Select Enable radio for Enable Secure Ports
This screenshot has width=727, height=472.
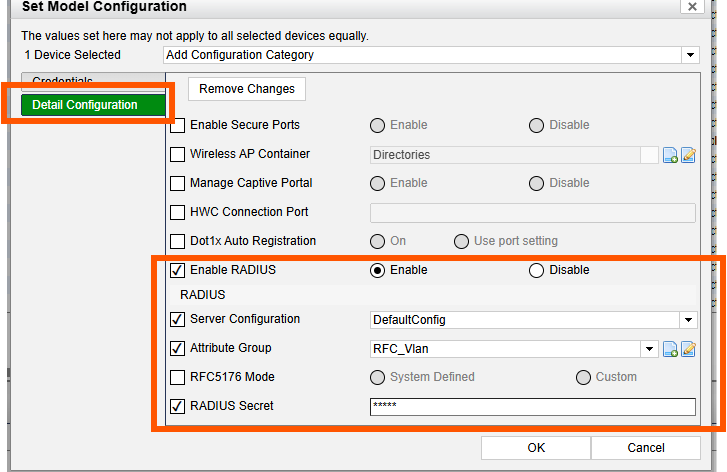(x=377, y=125)
